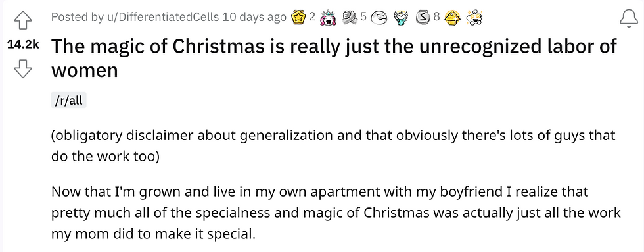Click the hugging white blob award
Viewport: 644px width, 252px height.
379,18
